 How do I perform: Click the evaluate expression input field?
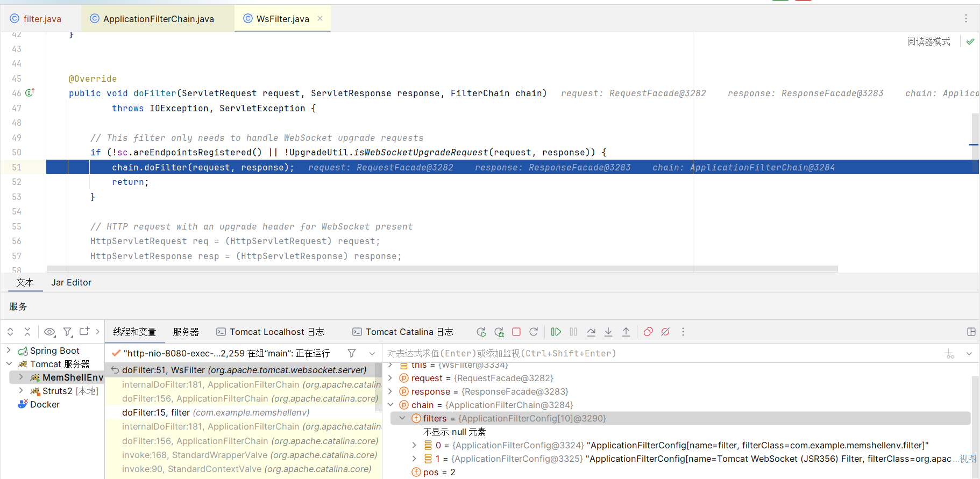(662, 353)
